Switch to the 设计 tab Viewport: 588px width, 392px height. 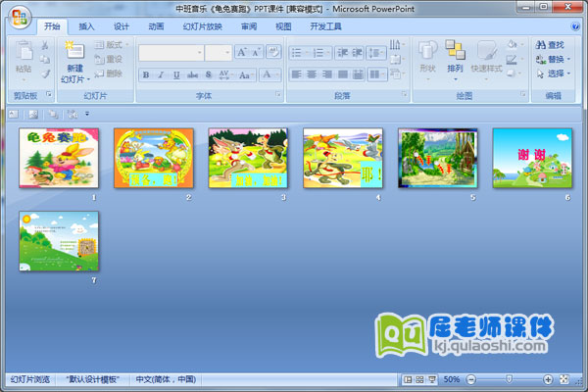(122, 26)
